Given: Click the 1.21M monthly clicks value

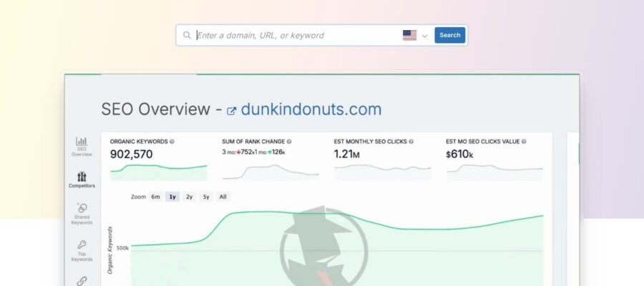Looking at the screenshot, I should pyautogui.click(x=347, y=154).
